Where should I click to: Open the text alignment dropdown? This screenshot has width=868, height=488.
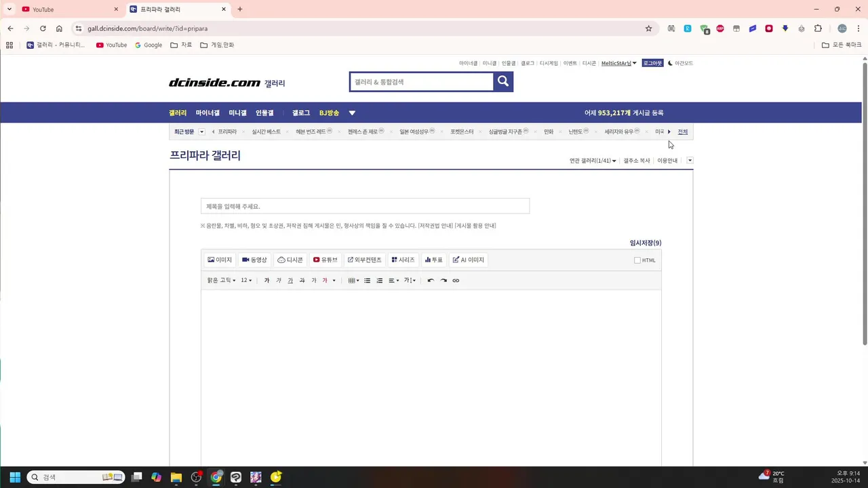point(393,281)
